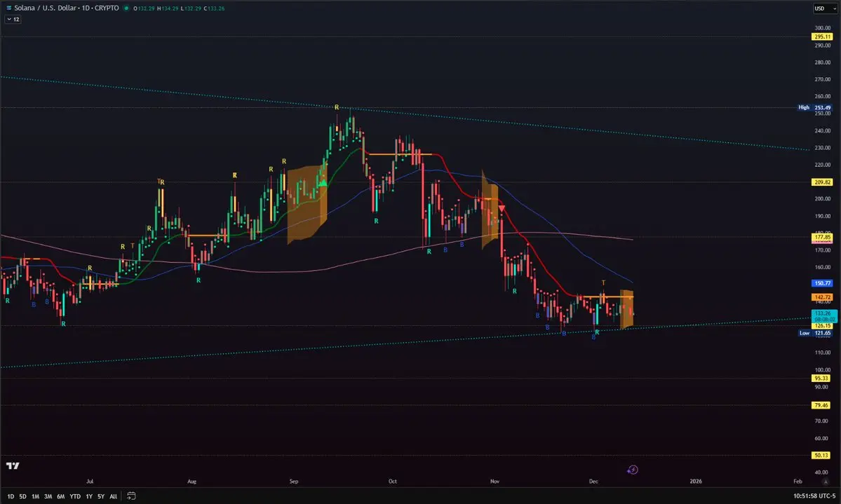Image resolution: width=841 pixels, height=504 pixels.
Task: Click the green up-triangle buy signal marker
Action: click(x=323, y=183)
